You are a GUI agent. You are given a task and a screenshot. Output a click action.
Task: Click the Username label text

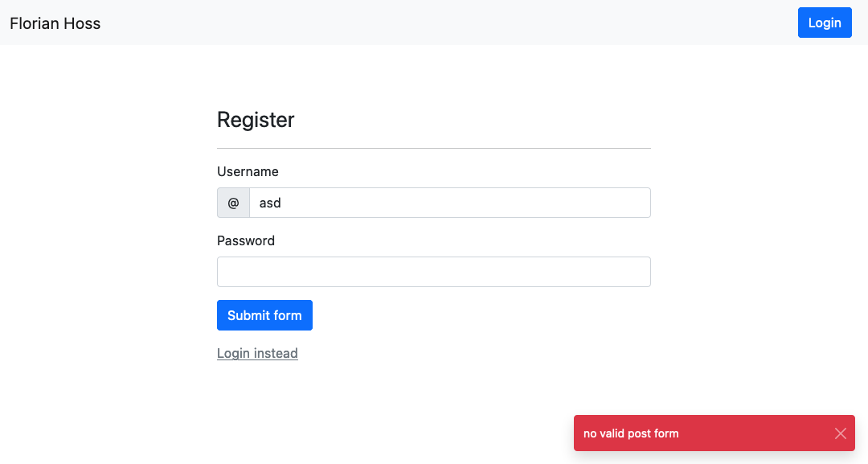(x=248, y=171)
